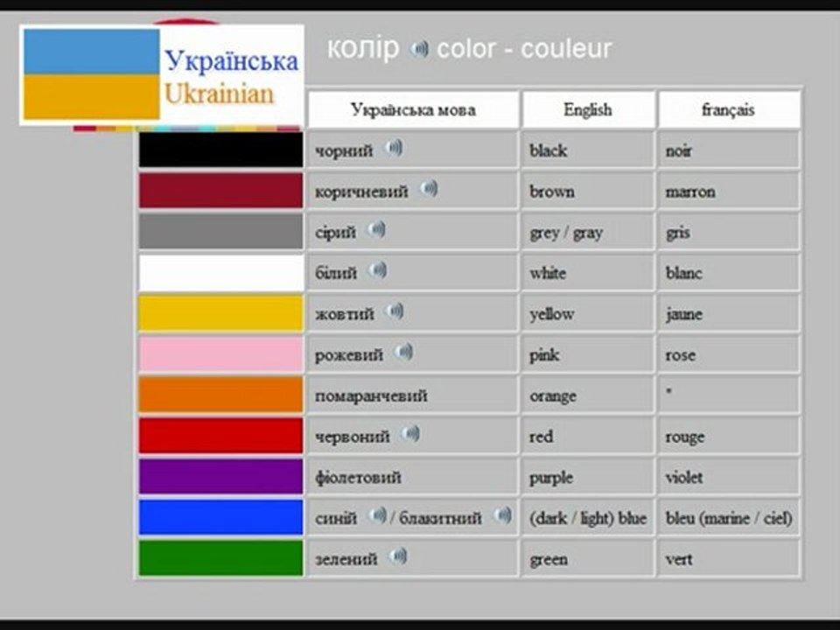Play pronunciation of чорний
This screenshot has width=840, height=630.
[393, 148]
